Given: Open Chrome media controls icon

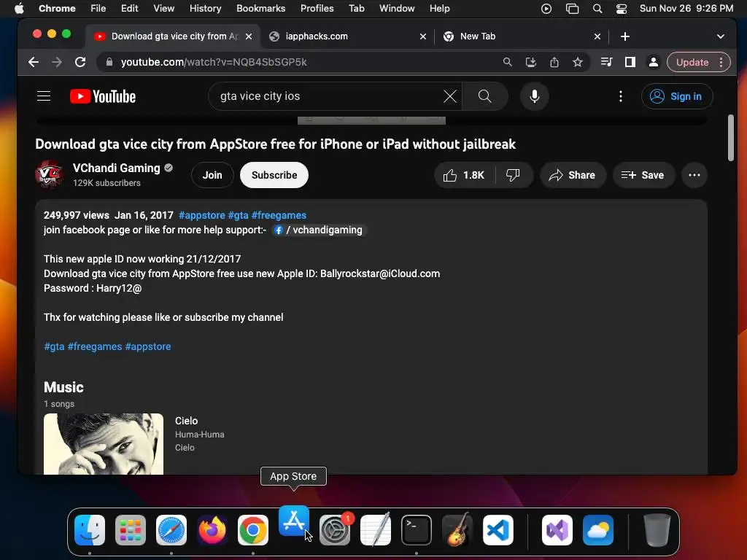Looking at the screenshot, I should 606,62.
